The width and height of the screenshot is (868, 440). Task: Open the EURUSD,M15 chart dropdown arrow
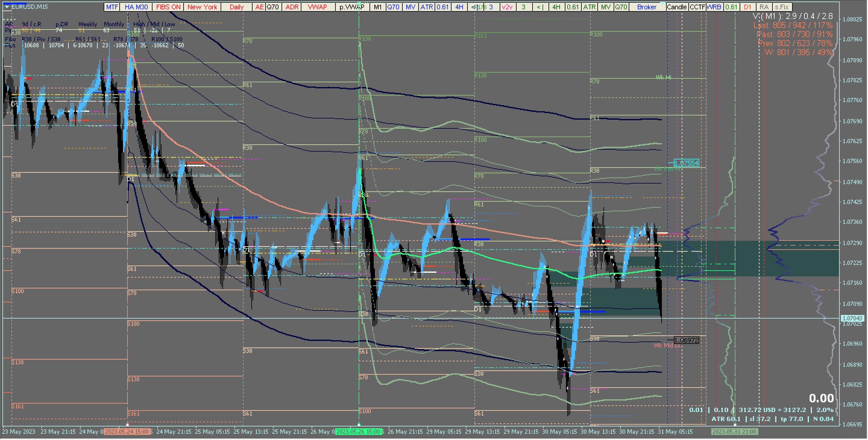[7, 7]
